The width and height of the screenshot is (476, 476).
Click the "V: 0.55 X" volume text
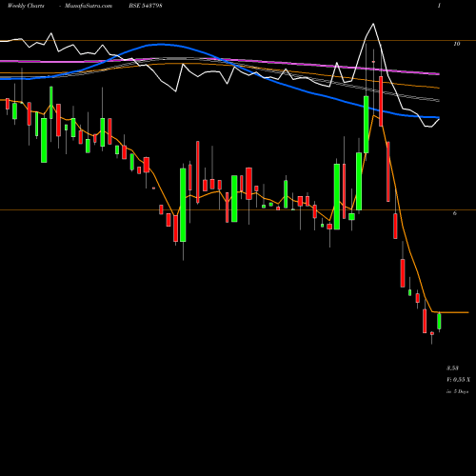coord(459,380)
